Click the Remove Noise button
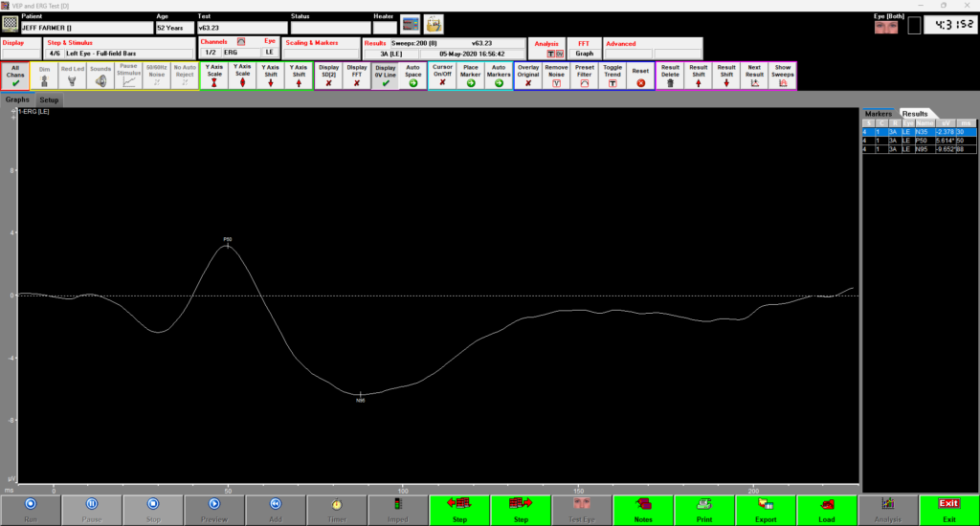Screen dimensions: 980x526 [x=556, y=76]
